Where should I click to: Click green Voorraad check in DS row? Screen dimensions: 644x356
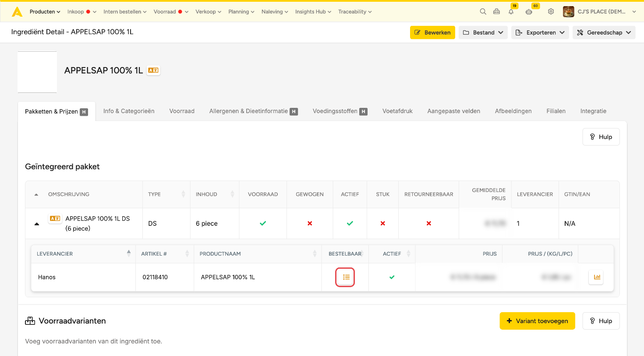point(263,224)
